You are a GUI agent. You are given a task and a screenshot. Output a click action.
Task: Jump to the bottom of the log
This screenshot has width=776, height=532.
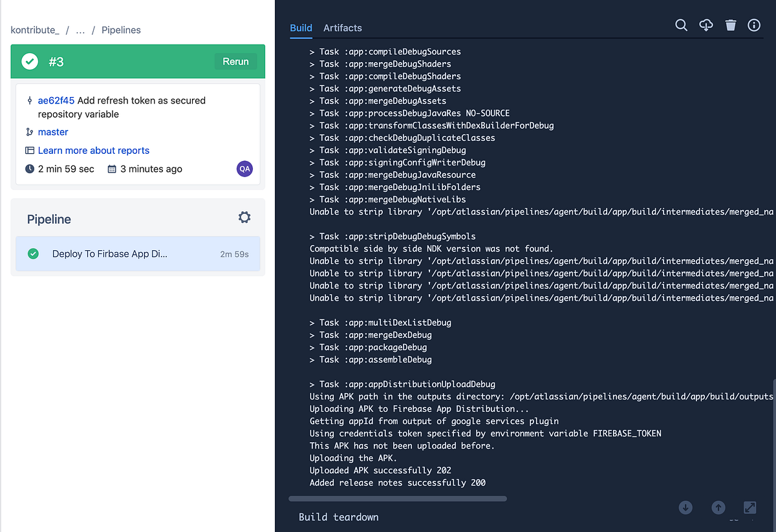point(685,507)
